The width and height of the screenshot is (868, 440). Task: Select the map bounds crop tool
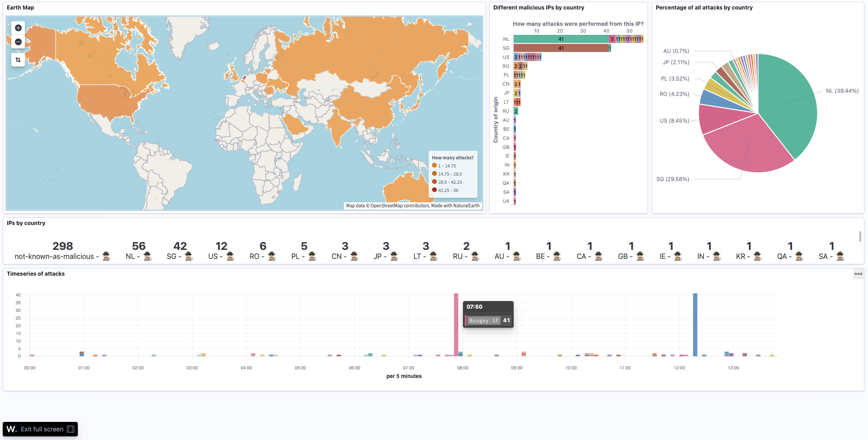pos(18,60)
